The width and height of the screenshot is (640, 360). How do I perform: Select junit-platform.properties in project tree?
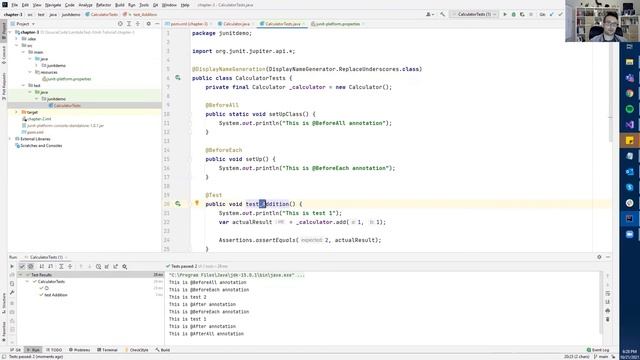(67, 79)
